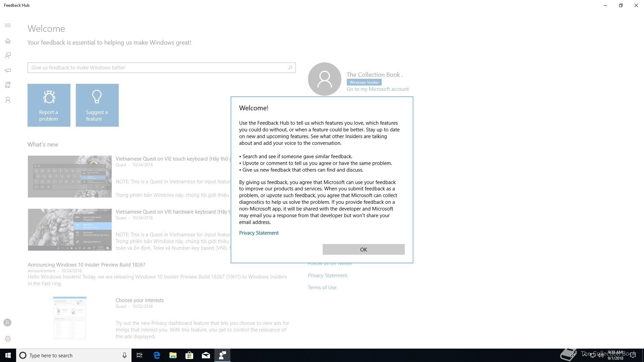Open Announcing Windows 10 Insider Preview Build 18267
644x362 pixels.
[x=87, y=265]
